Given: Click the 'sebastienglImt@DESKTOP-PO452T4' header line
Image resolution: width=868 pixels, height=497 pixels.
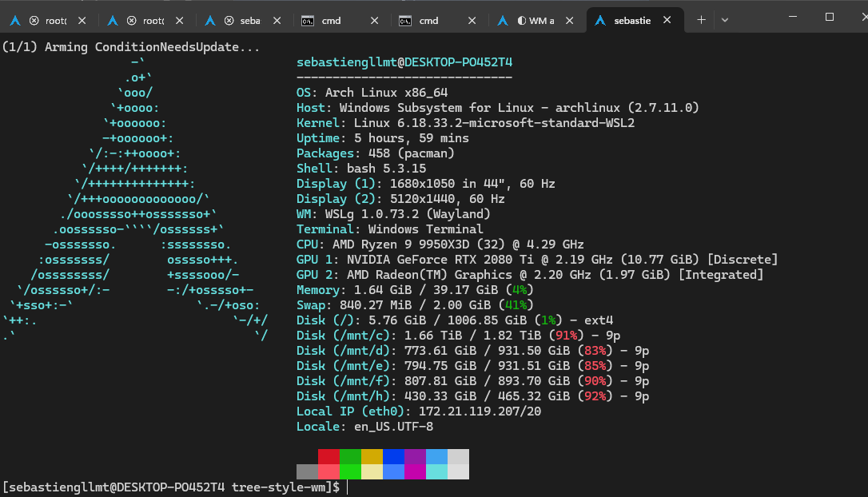Looking at the screenshot, I should click(404, 62).
